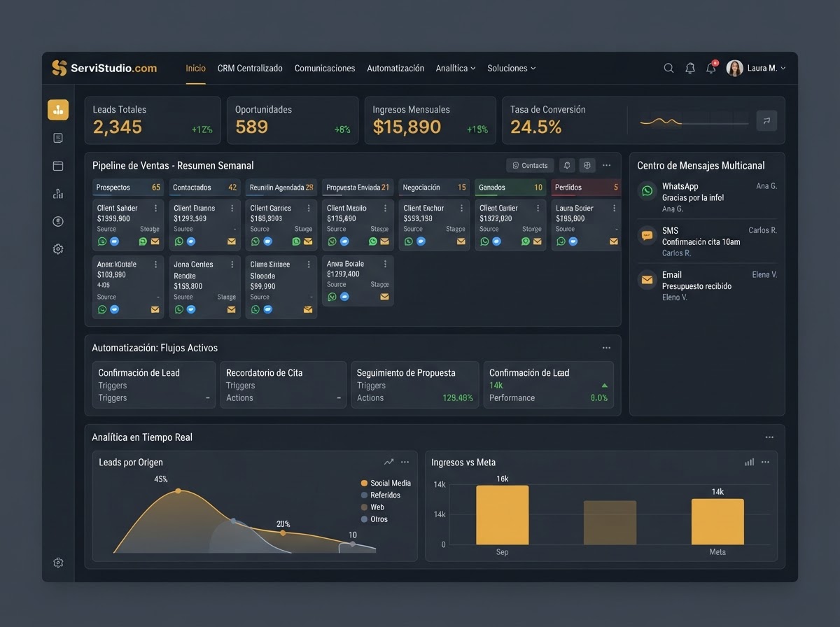The height and width of the screenshot is (627, 840).
Task: Select the Prospectos column header
Action: coord(128,188)
